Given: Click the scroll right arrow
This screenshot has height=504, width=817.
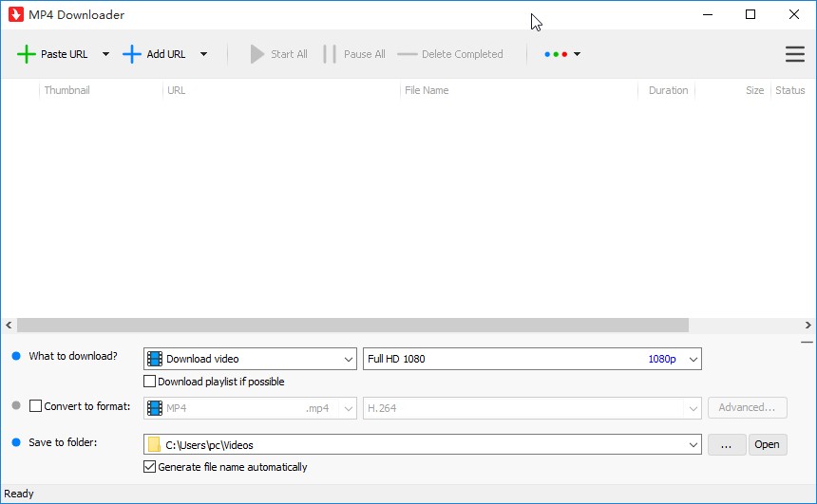Looking at the screenshot, I should (x=807, y=325).
